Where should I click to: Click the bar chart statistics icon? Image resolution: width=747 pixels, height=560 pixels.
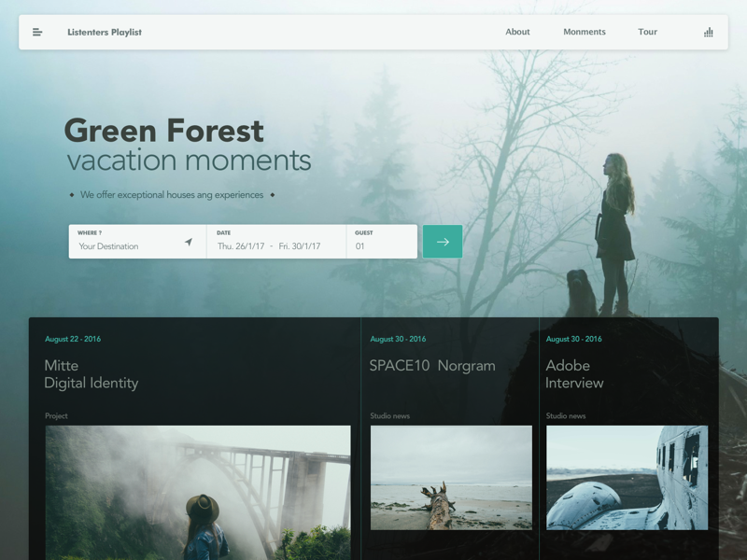coord(708,32)
